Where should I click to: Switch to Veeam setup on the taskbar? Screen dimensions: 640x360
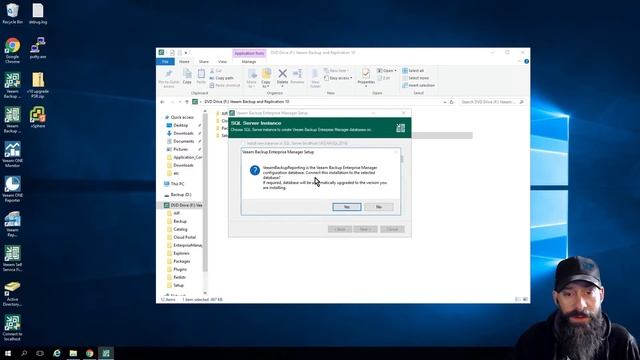[106, 353]
